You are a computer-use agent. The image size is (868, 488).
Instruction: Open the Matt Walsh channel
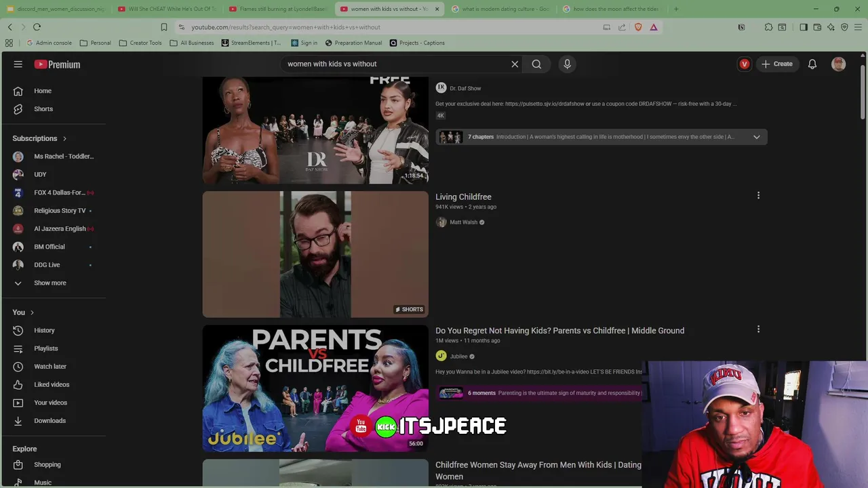[464, 222]
